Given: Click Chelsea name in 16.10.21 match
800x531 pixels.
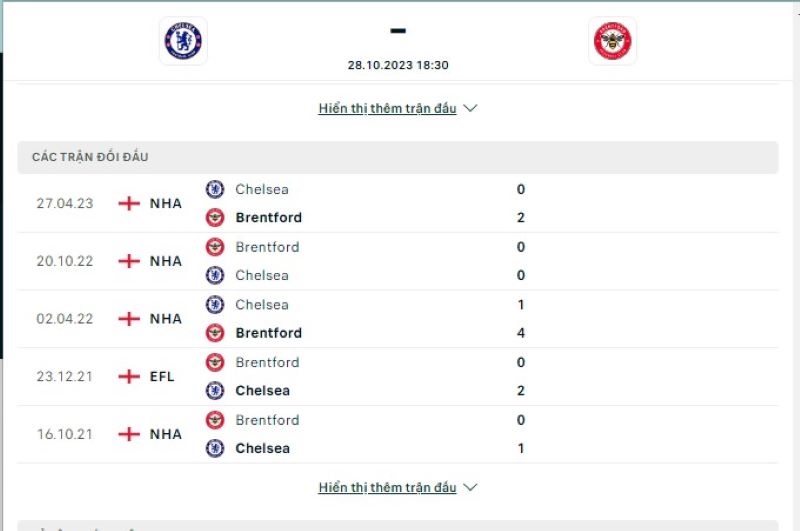Looking at the screenshot, I should coord(262,448).
